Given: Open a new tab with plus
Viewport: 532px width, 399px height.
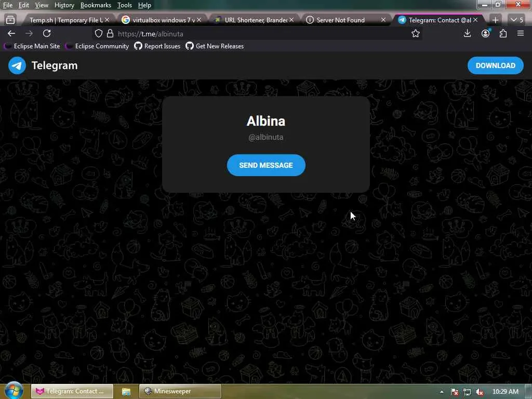Looking at the screenshot, I should coord(495,20).
